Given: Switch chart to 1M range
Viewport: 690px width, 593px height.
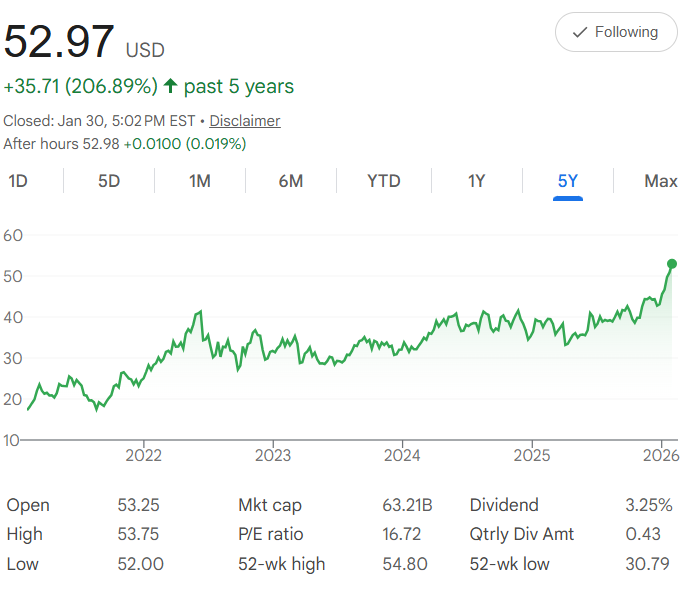Looking at the screenshot, I should (x=200, y=181).
